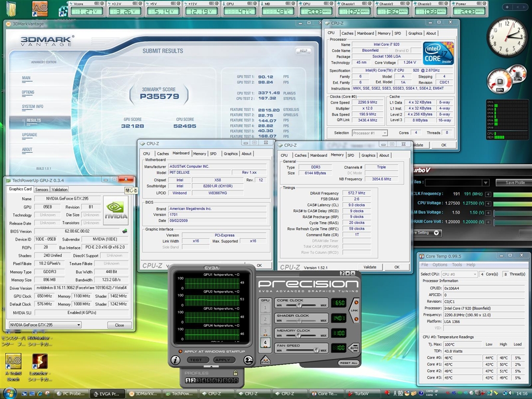Click the Validate button in CPU-Z Memory
532x399 pixels.
pyautogui.click(x=369, y=267)
